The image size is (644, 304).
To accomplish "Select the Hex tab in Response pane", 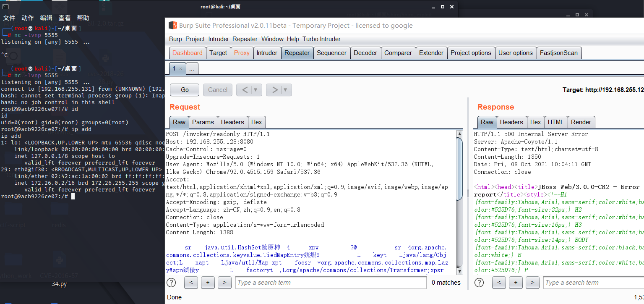I will pos(535,122).
